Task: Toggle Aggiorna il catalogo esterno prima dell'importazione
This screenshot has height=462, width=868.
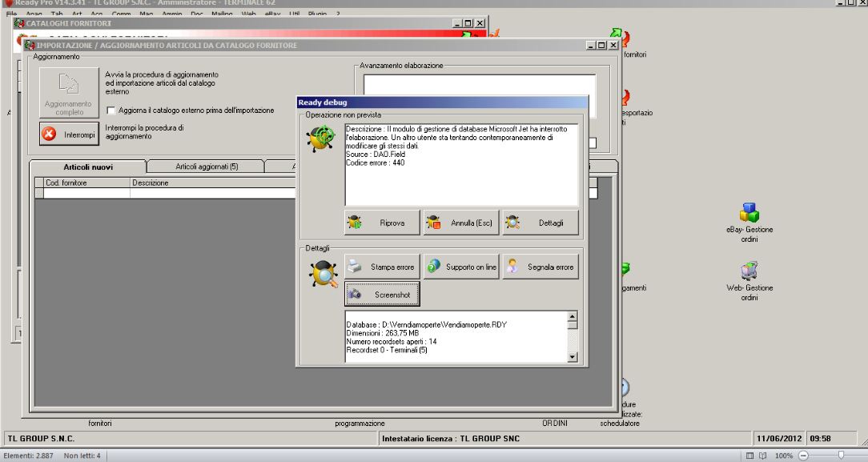Action: (x=111, y=110)
